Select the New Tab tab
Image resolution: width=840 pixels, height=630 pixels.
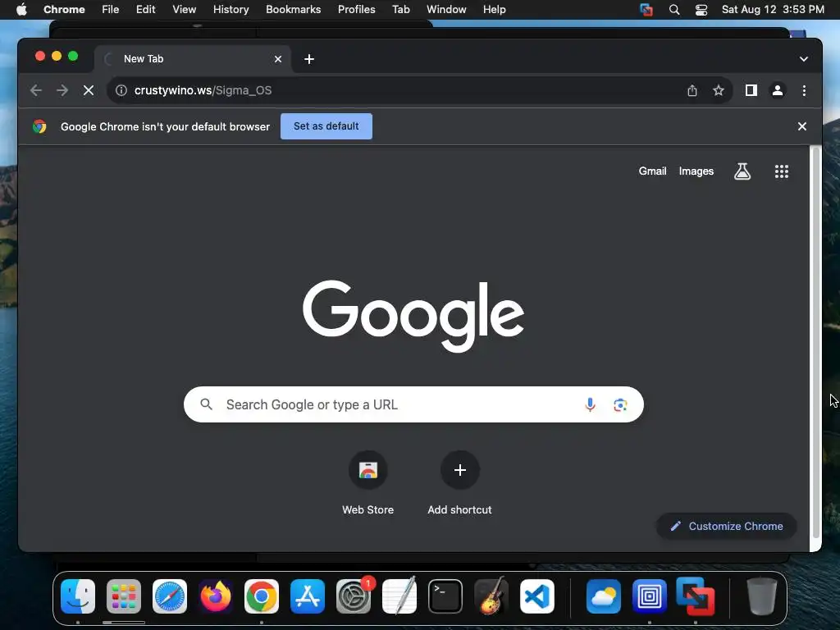coord(193,59)
